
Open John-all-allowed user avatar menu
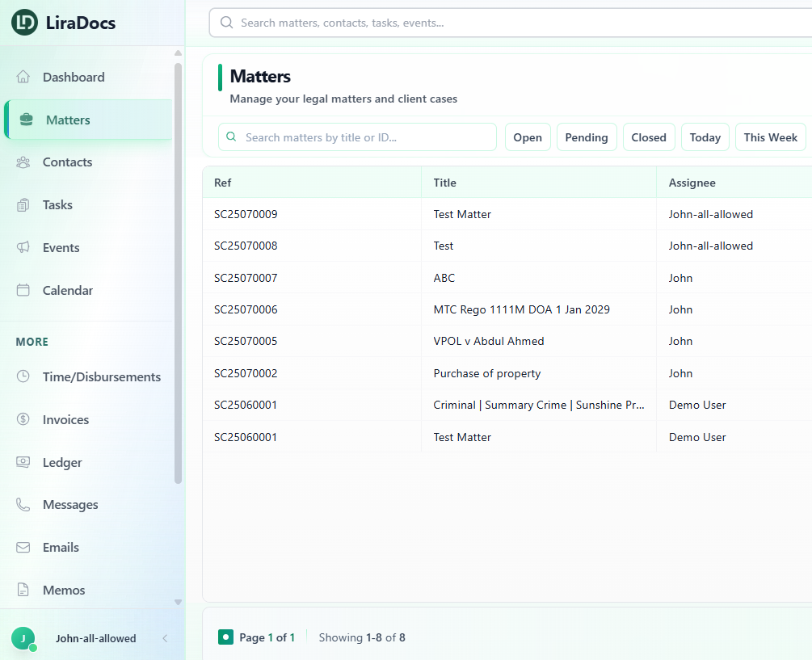coord(23,638)
